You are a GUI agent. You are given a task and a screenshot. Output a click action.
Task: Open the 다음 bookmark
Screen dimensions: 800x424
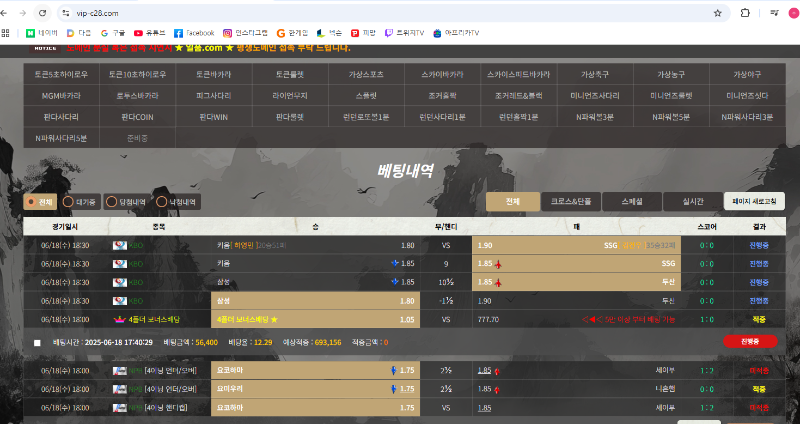coord(79,33)
